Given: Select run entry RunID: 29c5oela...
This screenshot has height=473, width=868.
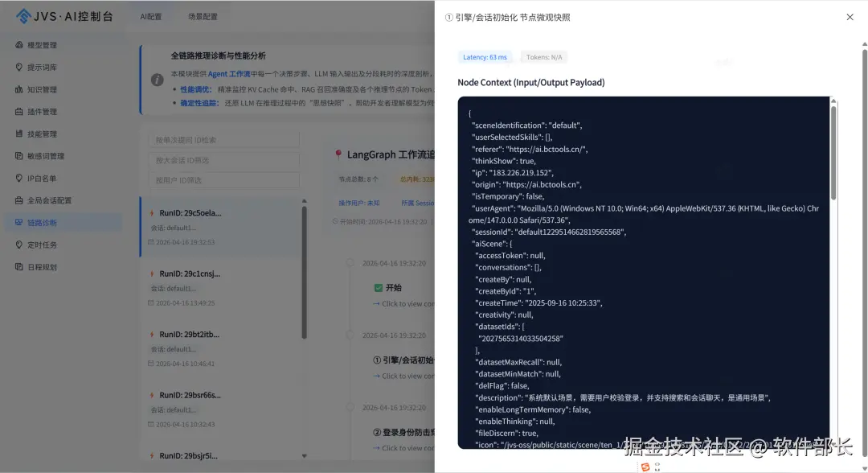Looking at the screenshot, I should coord(220,227).
